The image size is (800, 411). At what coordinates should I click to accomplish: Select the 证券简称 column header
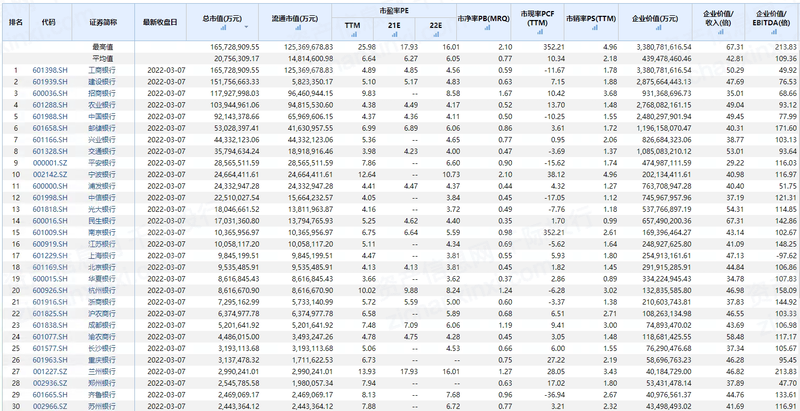102,22
